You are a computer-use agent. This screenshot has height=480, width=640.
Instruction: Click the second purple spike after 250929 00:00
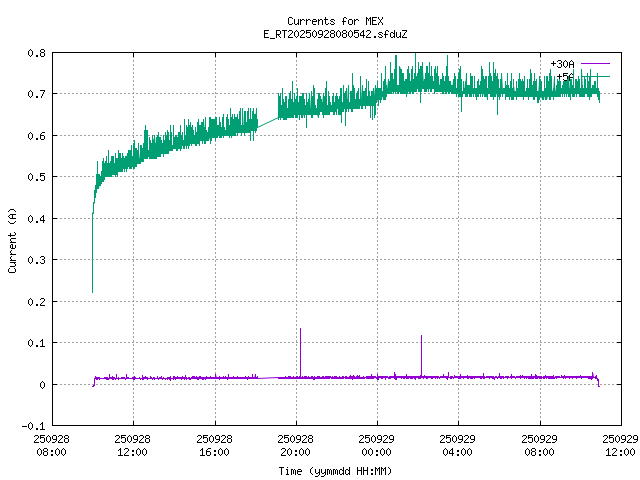[421, 338]
